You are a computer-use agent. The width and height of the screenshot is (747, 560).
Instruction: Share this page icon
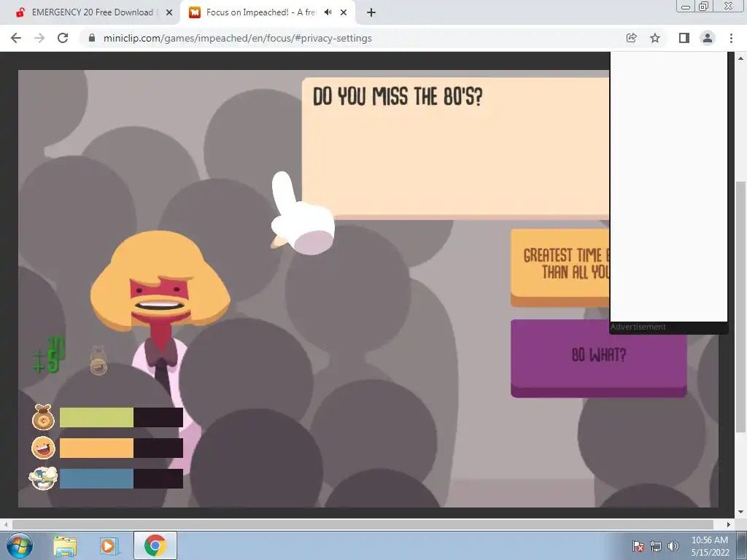coord(631,38)
